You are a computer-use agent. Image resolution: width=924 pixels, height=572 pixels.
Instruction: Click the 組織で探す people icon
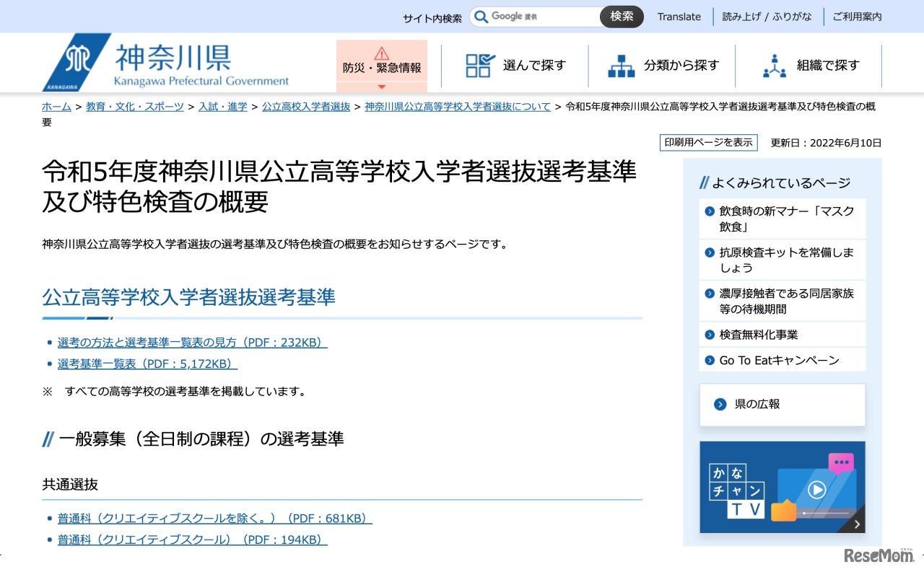coord(775,66)
